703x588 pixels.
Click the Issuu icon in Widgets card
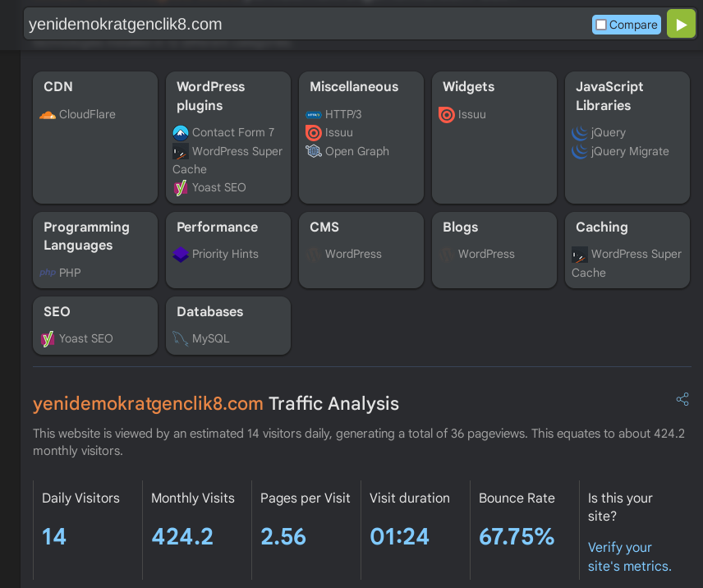coord(447,115)
